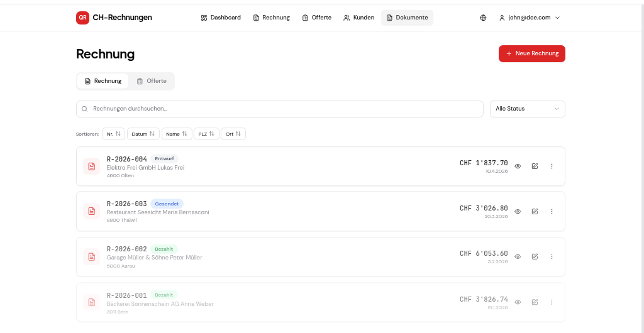This screenshot has height=333, width=644.
Task: Sort invoices by PLZ
Action: [206, 134]
